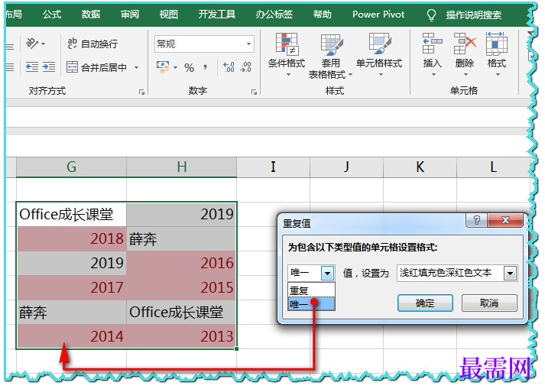Open Format as Table (套用表格格式) gallery
The height and width of the screenshot is (392, 545).
click(x=330, y=56)
